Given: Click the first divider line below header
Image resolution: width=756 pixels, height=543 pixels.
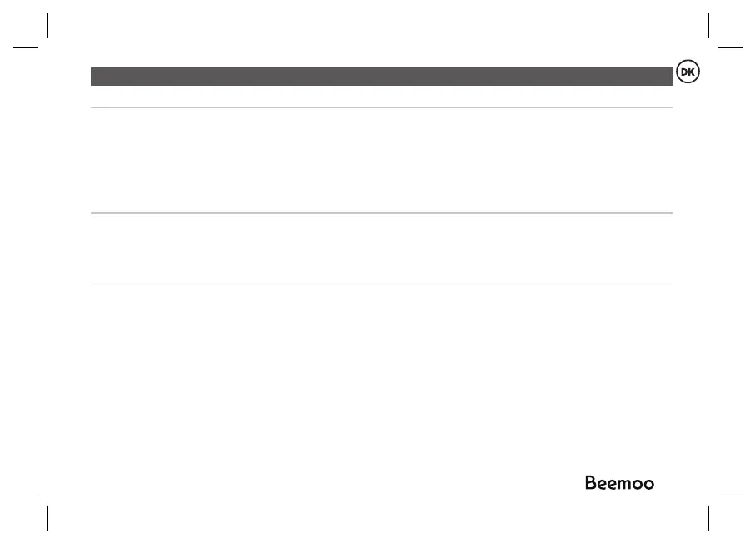Looking at the screenshot, I should tap(381, 107).
